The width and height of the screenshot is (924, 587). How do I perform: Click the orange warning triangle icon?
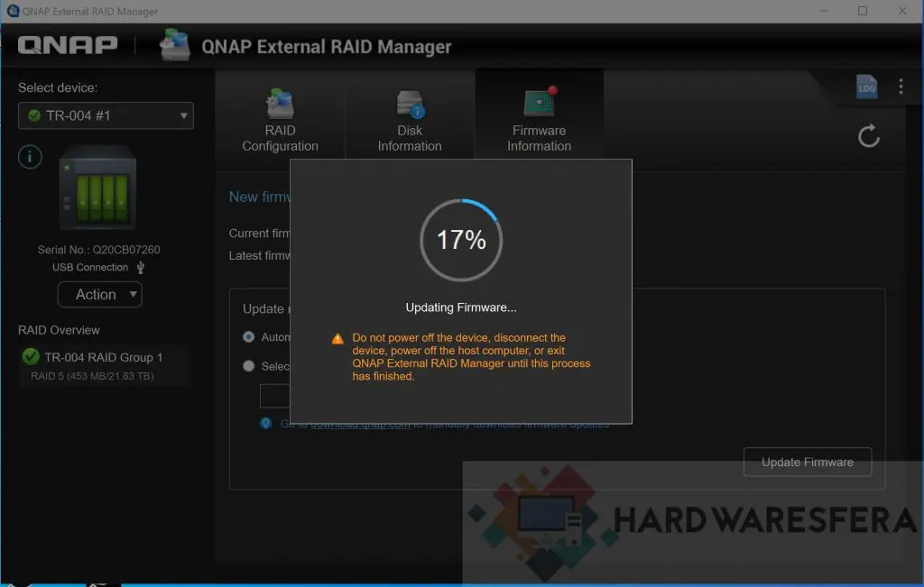[337, 338]
